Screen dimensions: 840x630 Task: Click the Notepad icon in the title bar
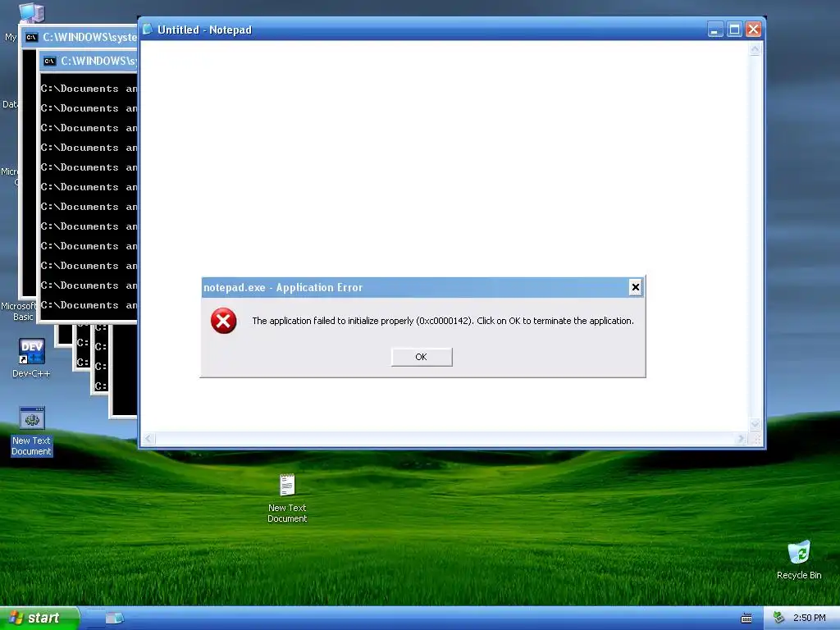pos(148,29)
